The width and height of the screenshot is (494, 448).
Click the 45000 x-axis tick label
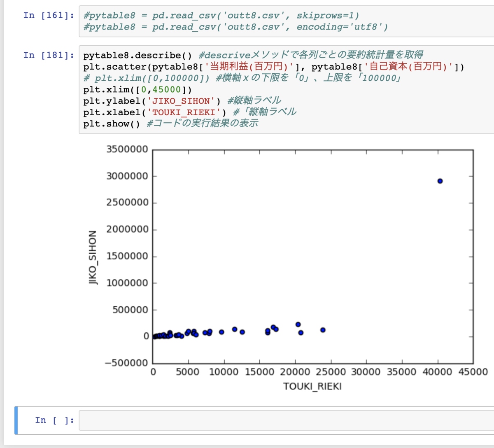(x=473, y=372)
